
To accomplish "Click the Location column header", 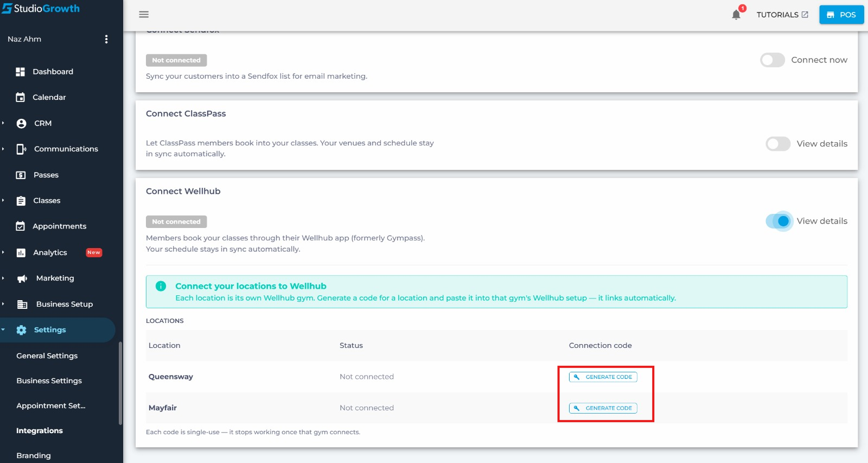I will point(164,345).
